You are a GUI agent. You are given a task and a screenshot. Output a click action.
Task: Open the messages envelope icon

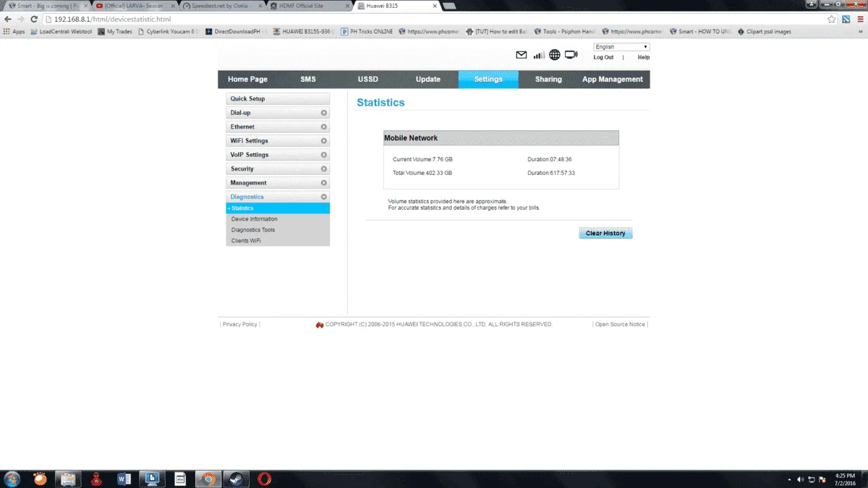[521, 55]
